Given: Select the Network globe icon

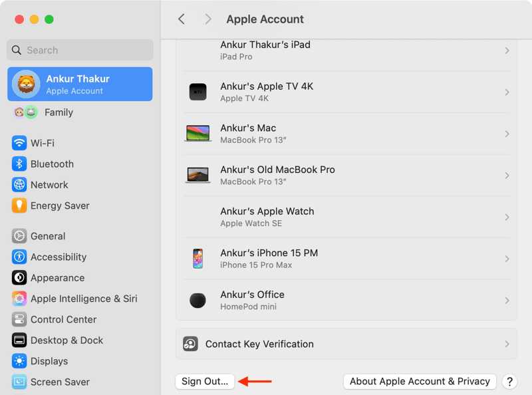Looking at the screenshot, I should pos(19,185).
